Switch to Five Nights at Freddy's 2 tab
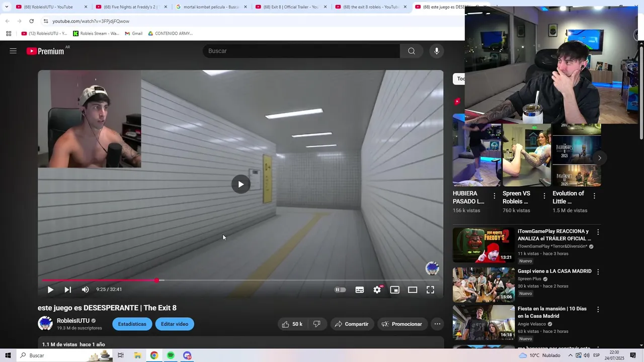 (130, 7)
